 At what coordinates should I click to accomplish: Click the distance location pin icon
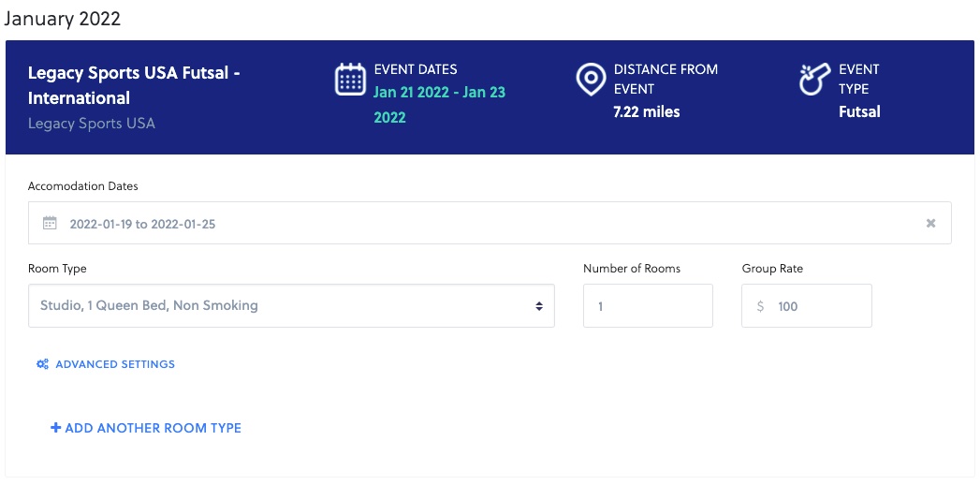click(x=590, y=80)
